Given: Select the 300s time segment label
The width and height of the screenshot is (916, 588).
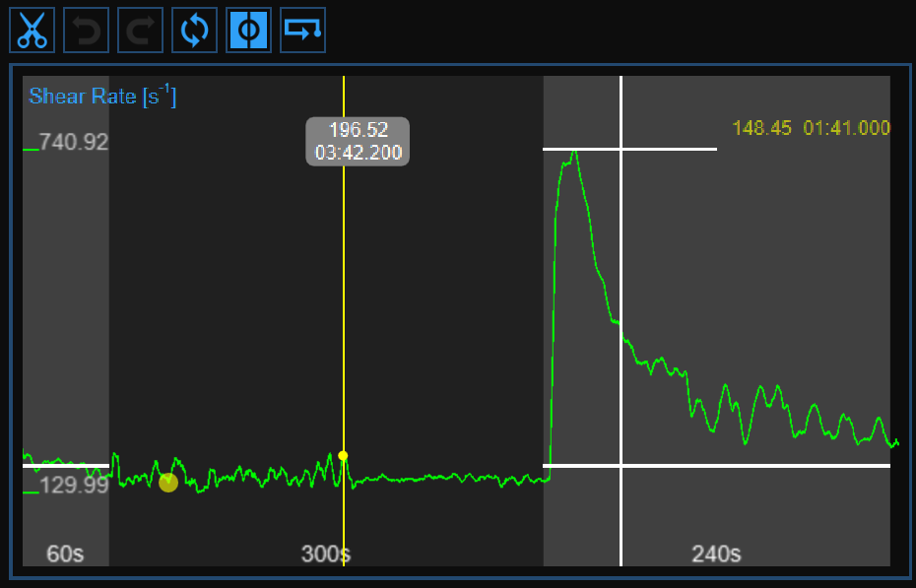Looking at the screenshot, I should [325, 554].
